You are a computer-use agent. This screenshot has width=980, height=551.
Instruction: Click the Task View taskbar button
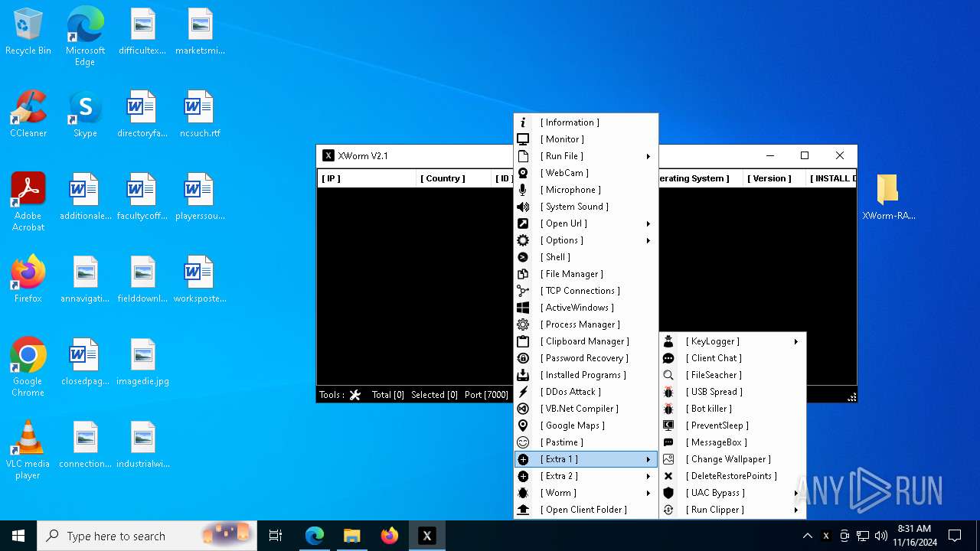click(x=276, y=536)
